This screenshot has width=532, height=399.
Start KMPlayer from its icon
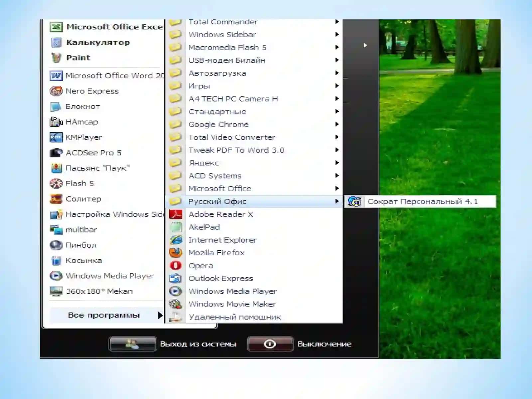click(56, 137)
